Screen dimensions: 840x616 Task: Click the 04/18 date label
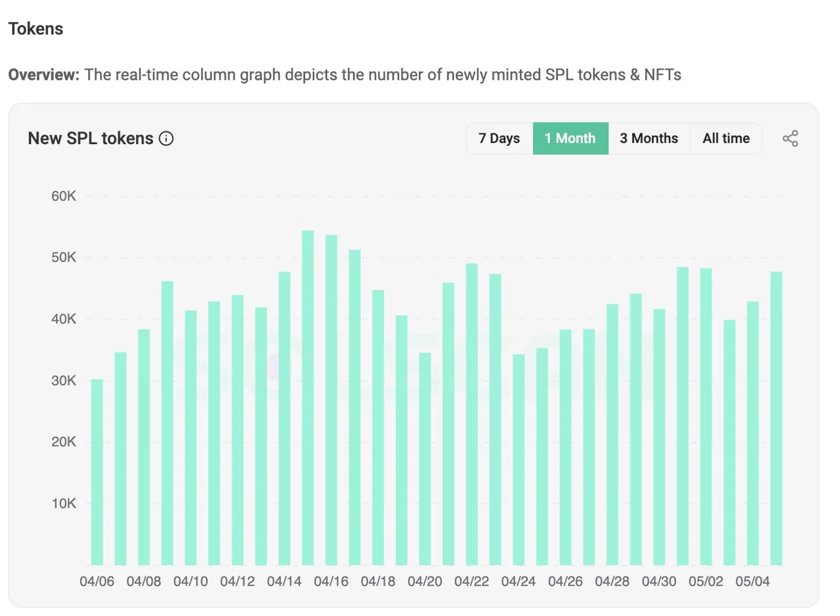pos(378,582)
